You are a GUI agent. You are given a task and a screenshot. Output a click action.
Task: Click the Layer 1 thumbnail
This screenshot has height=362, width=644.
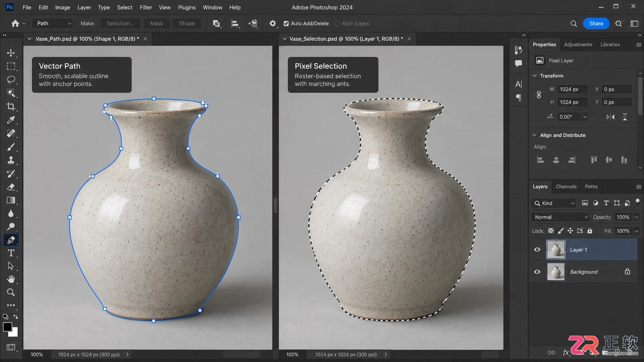point(556,250)
